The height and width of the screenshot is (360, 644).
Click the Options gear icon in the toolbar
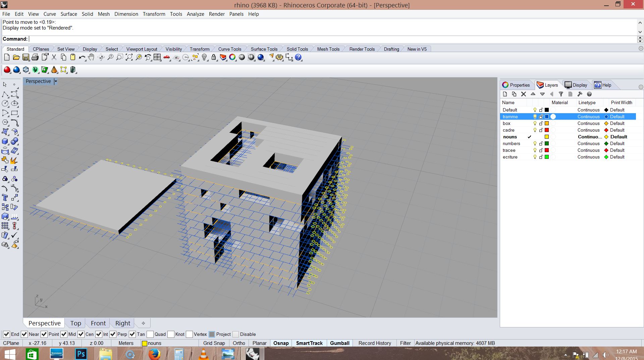279,57
